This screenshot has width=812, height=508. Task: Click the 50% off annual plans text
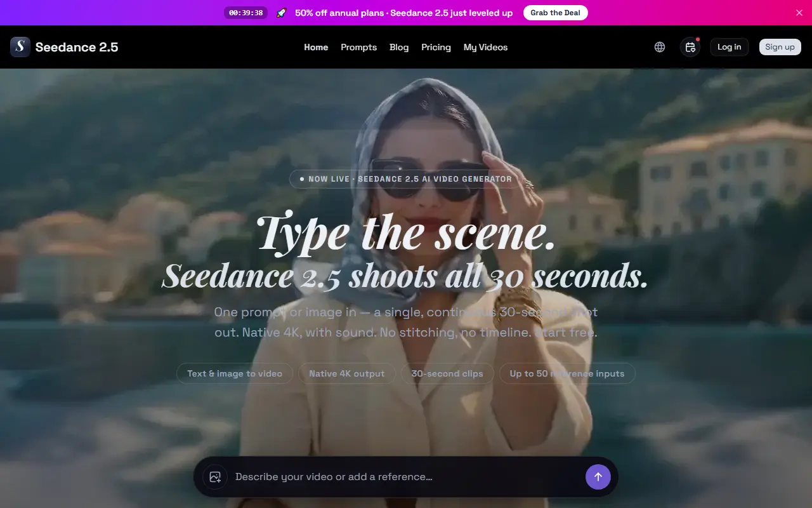(403, 13)
